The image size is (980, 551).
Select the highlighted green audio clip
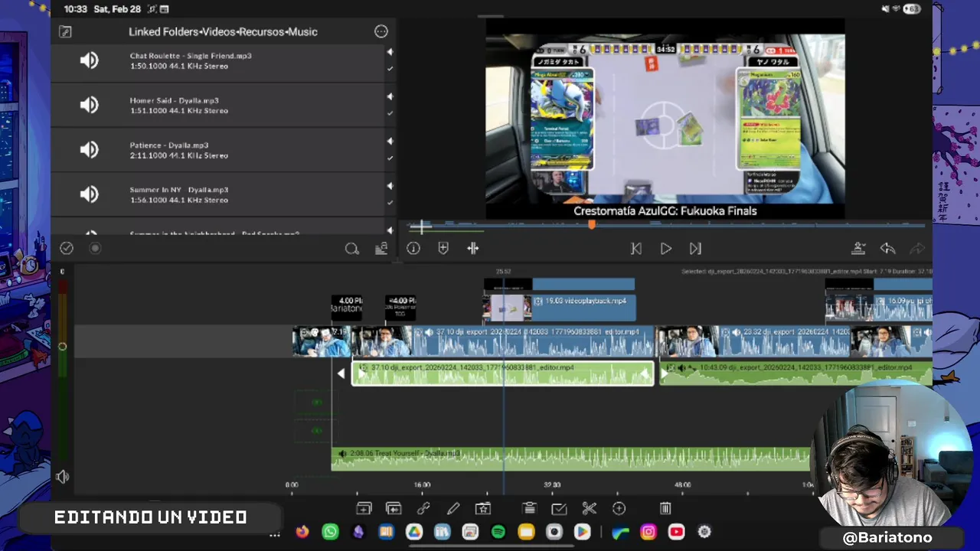(x=502, y=373)
